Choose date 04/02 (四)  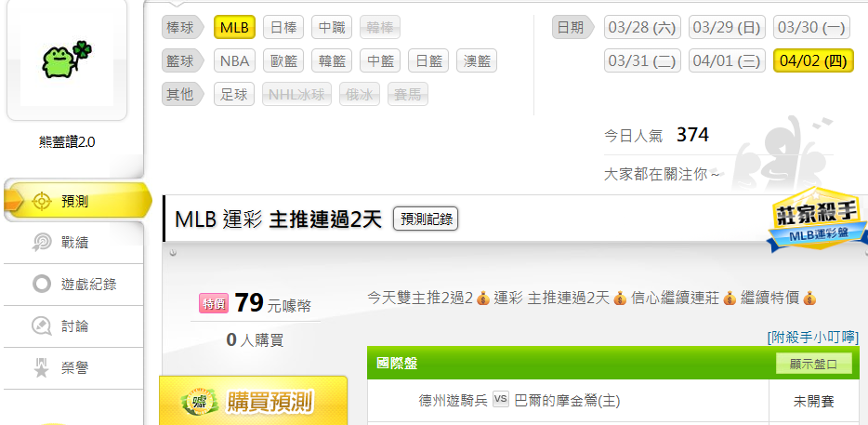(813, 61)
